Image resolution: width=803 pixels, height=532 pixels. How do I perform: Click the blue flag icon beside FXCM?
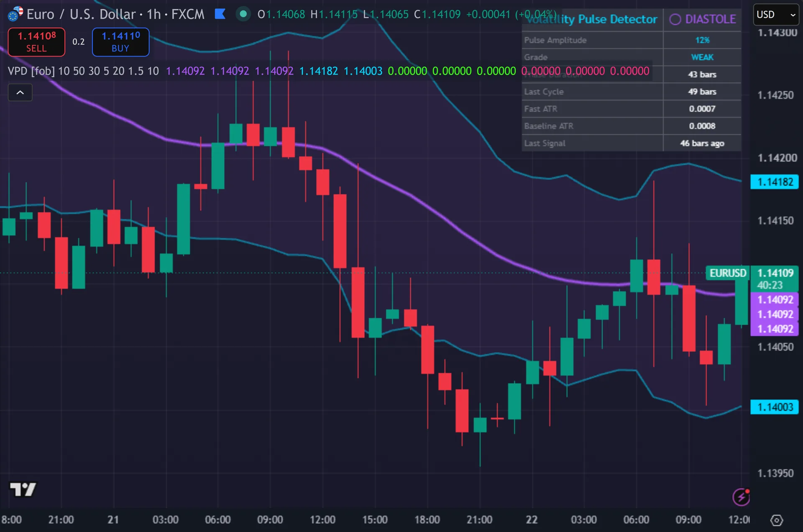pos(220,14)
